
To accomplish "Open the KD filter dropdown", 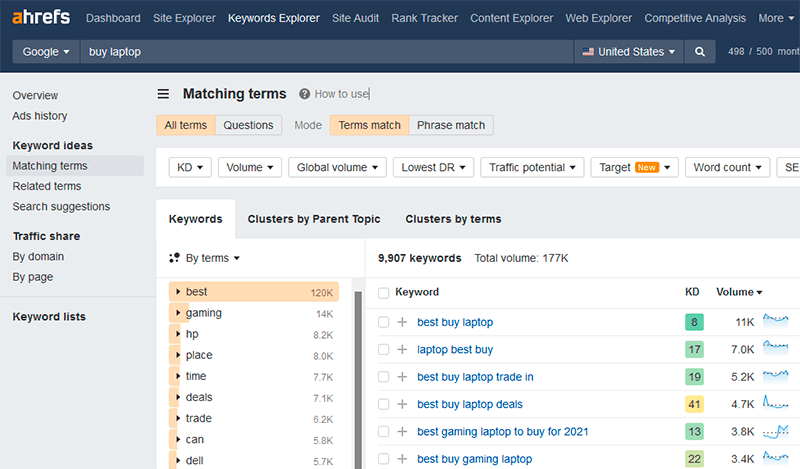I will click(190, 167).
